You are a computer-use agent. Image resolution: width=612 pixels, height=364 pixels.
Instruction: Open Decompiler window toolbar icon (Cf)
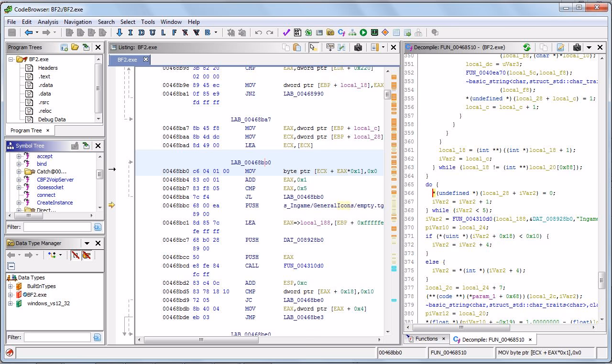point(341,32)
